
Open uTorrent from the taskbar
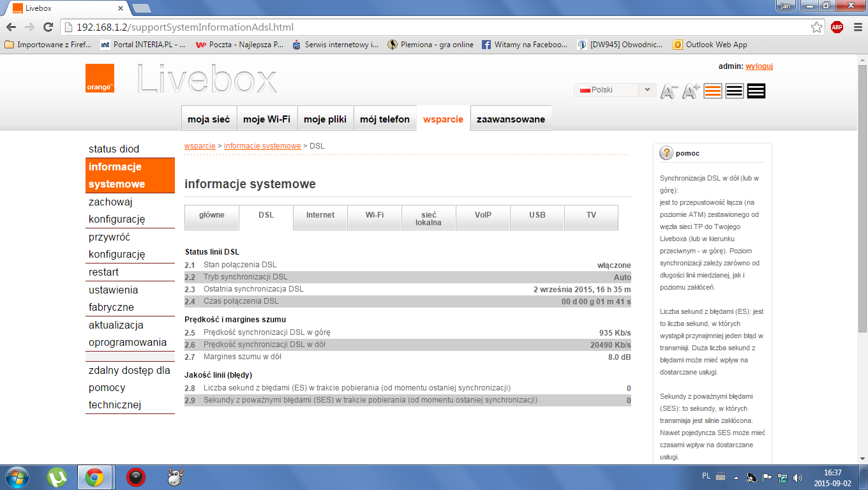(x=57, y=477)
